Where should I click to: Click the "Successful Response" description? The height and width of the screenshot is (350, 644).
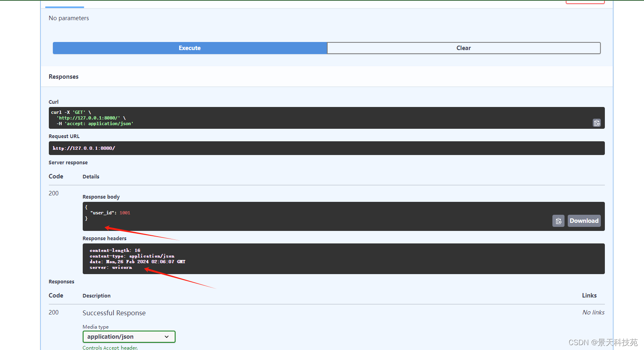(x=114, y=313)
